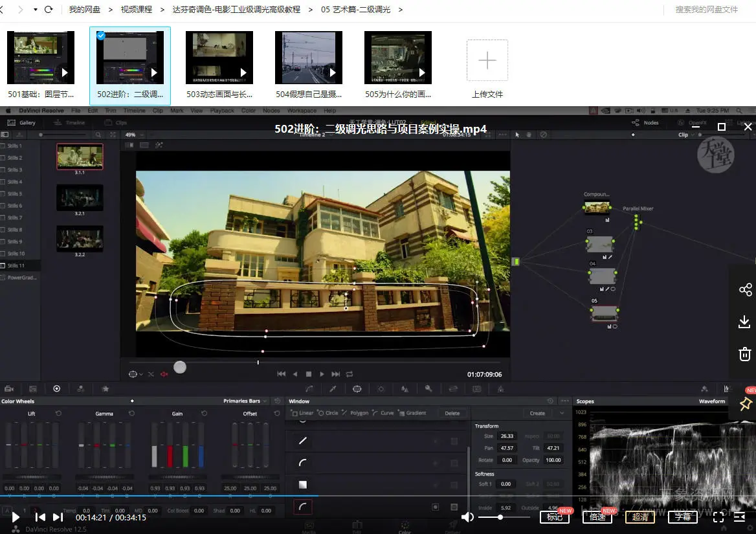The height and width of the screenshot is (534, 756).
Task: Click the share icon on the right sidebar
Action: pyautogui.click(x=745, y=289)
